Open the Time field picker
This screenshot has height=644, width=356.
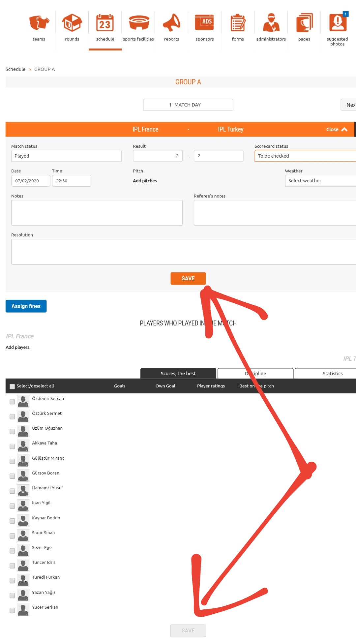pyautogui.click(x=72, y=181)
